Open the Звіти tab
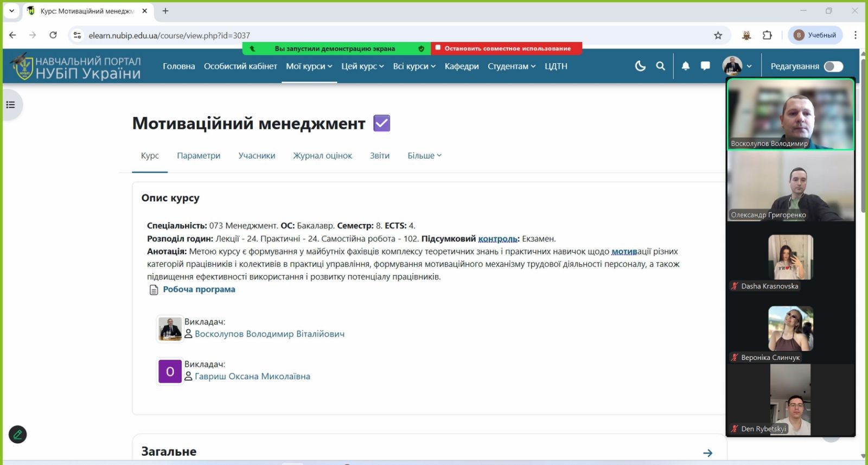This screenshot has width=868, height=465. (380, 156)
